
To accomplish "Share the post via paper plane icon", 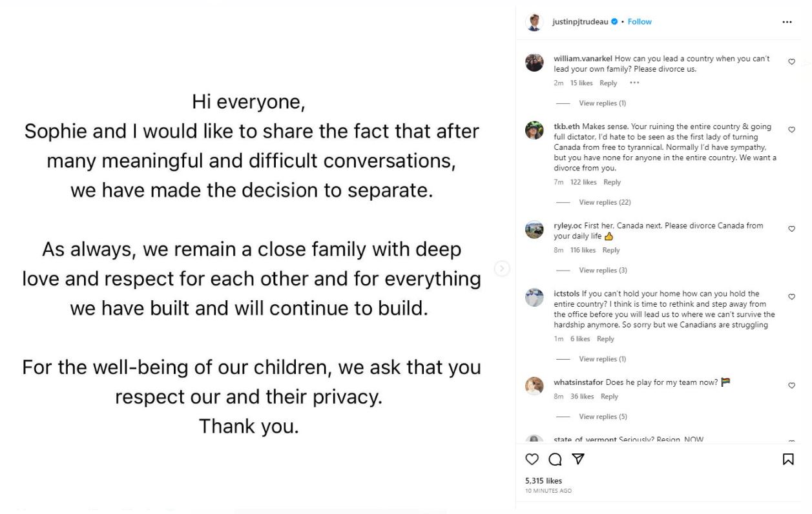I will pyautogui.click(x=578, y=459).
